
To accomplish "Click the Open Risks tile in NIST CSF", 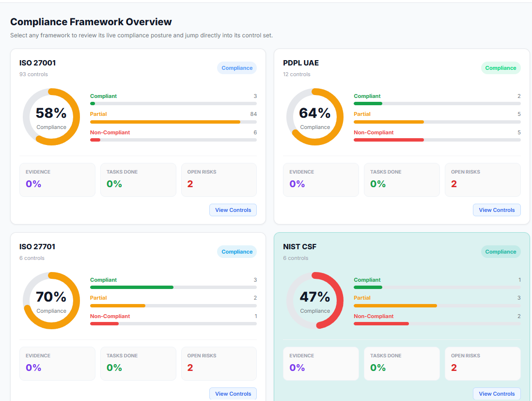I will (x=483, y=364).
